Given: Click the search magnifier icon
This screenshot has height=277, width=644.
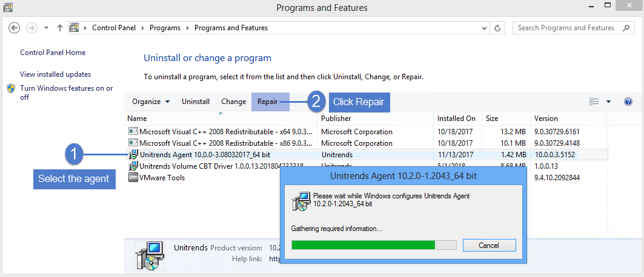Looking at the screenshot, I should (626, 28).
